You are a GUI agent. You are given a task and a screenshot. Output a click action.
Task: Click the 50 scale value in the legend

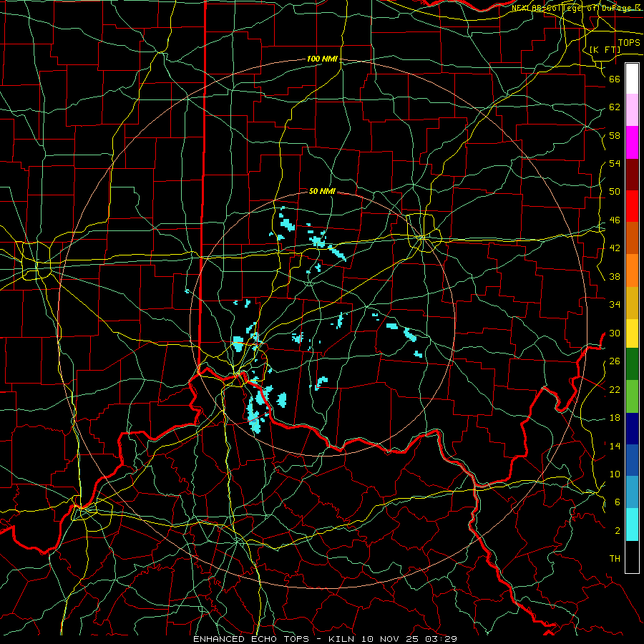coord(615,192)
